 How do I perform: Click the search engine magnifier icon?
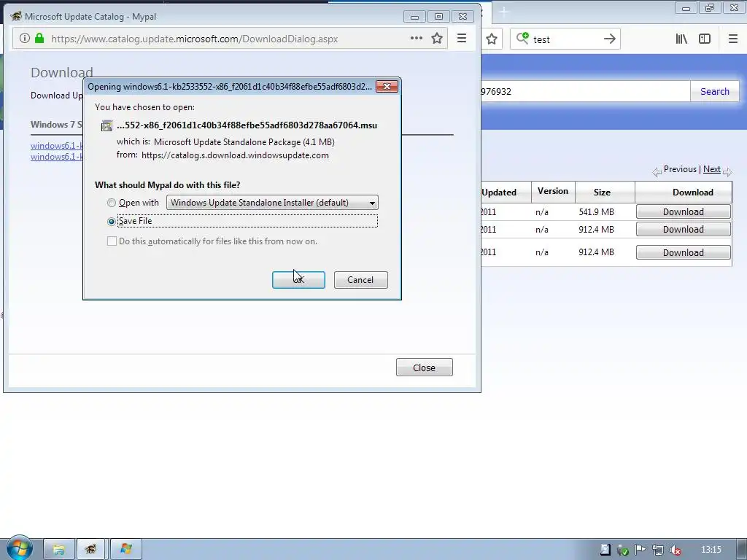coord(522,39)
